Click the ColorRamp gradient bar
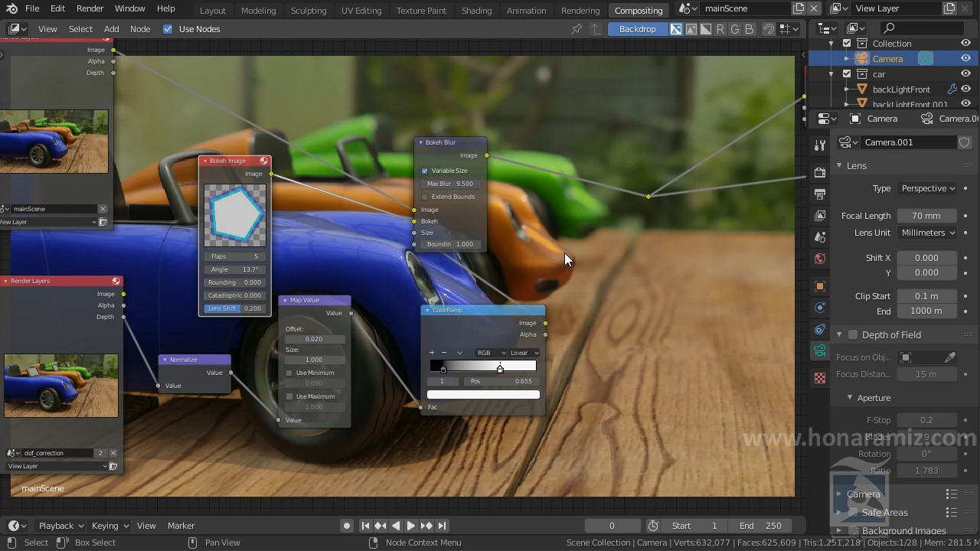The width and height of the screenshot is (980, 551). point(483,366)
